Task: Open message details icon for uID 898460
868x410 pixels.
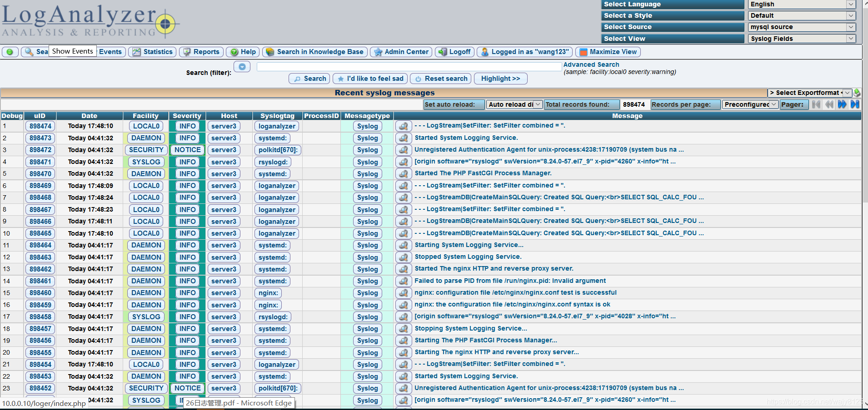Action: (x=404, y=293)
